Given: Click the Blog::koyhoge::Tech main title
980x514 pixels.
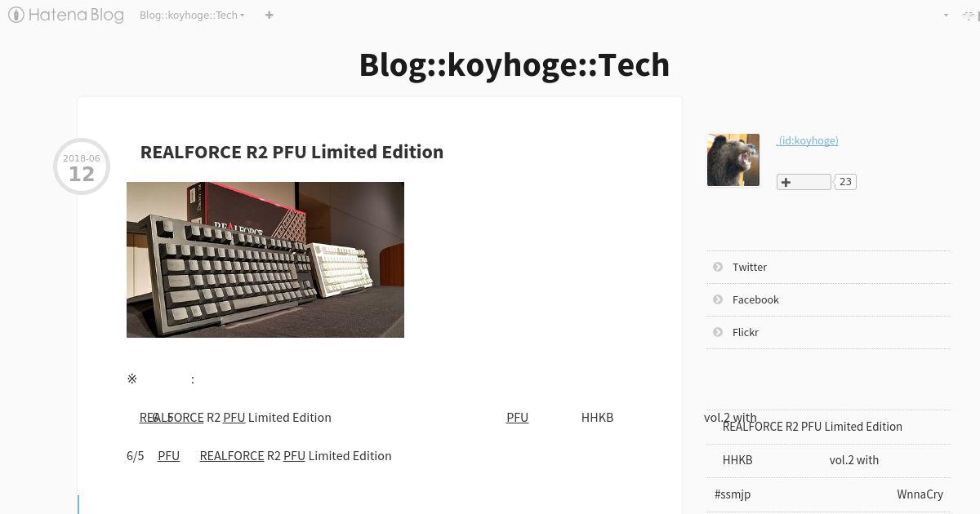Looking at the screenshot, I should point(514,64).
